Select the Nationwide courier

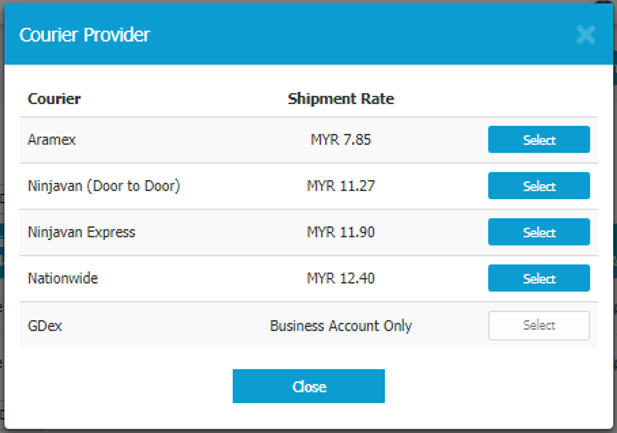click(538, 278)
